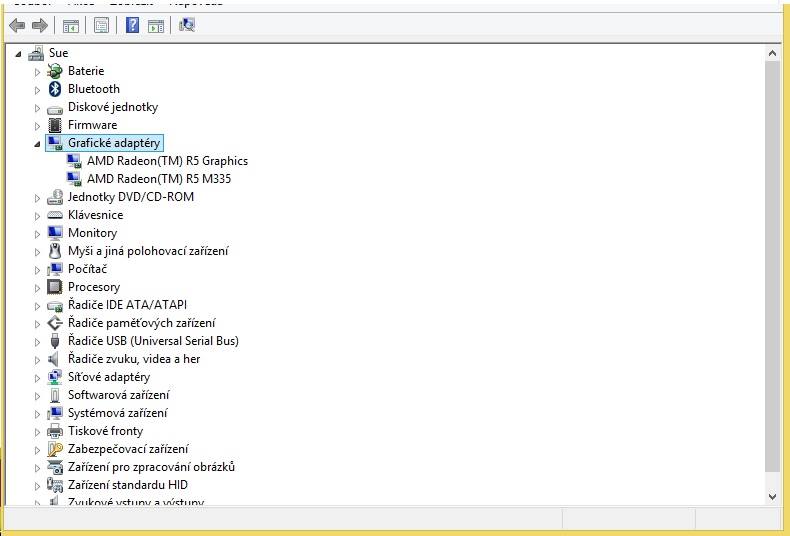Click the AMD Radeon R5 M335 device icon
The image size is (790, 536).
pos(74,179)
